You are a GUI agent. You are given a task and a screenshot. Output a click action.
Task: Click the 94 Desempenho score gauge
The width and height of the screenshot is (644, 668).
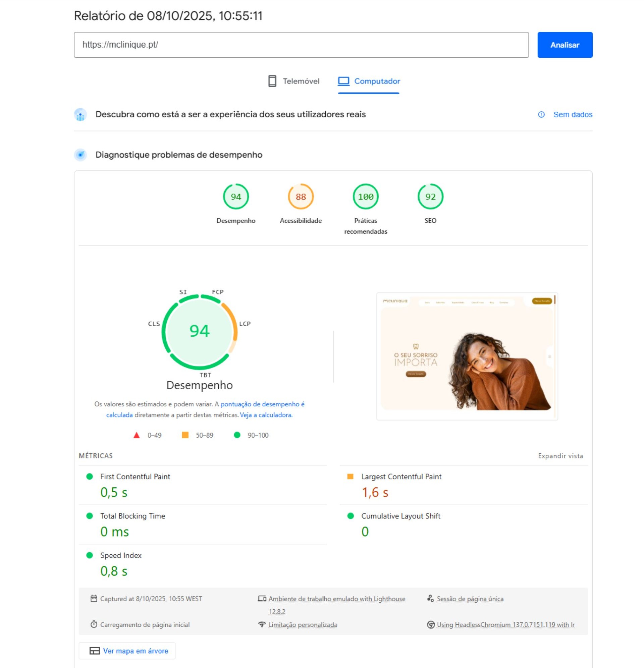click(235, 197)
